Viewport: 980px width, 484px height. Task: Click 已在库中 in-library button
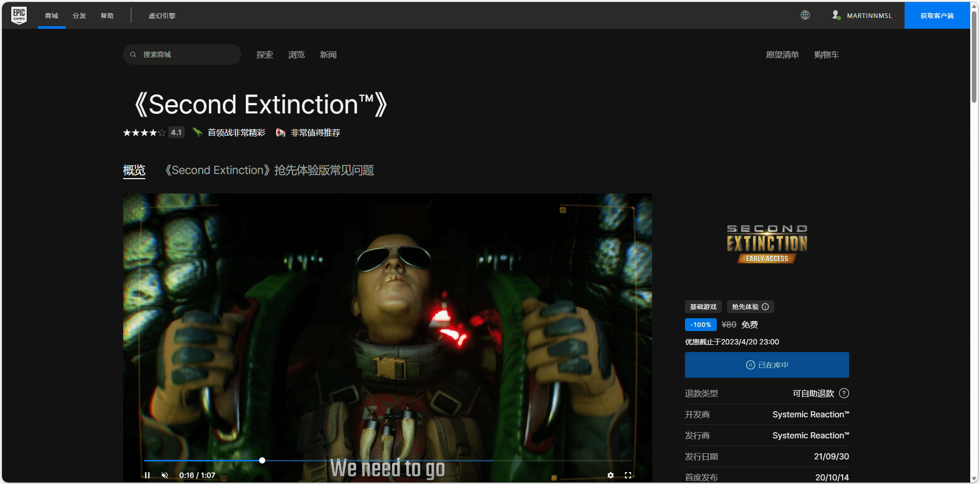[767, 365]
